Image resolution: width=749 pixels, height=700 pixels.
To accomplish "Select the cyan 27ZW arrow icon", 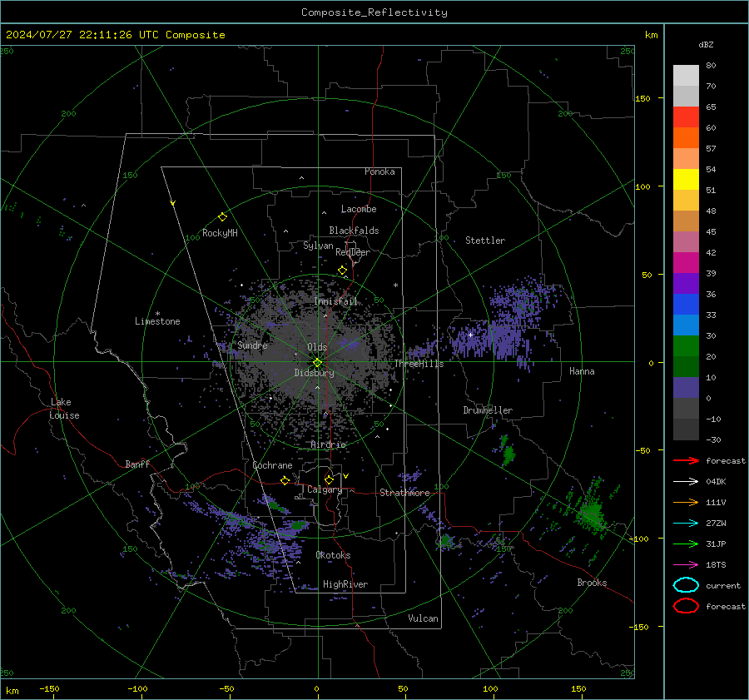I will 686,524.
